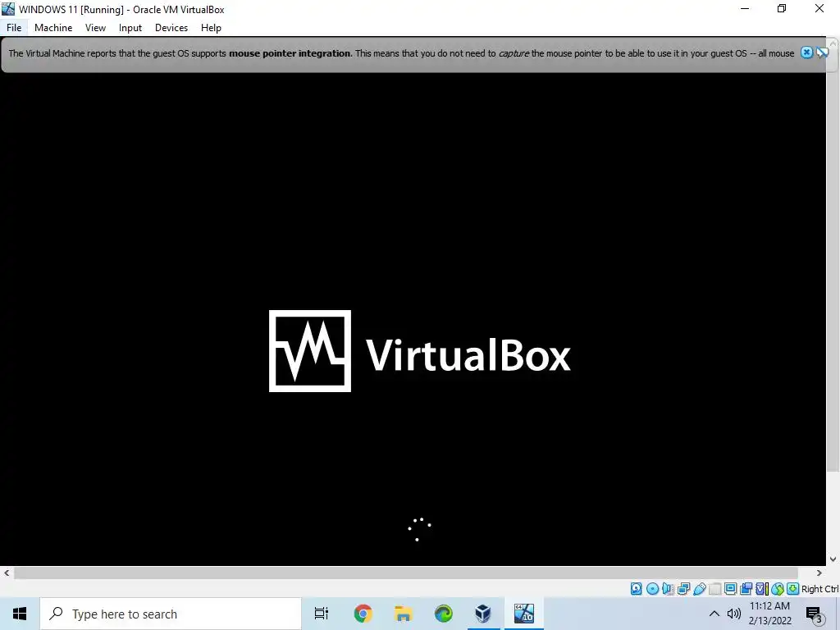Viewport: 840px width, 630px height.
Task: Click the hard disk activity status icon
Action: tap(637, 589)
